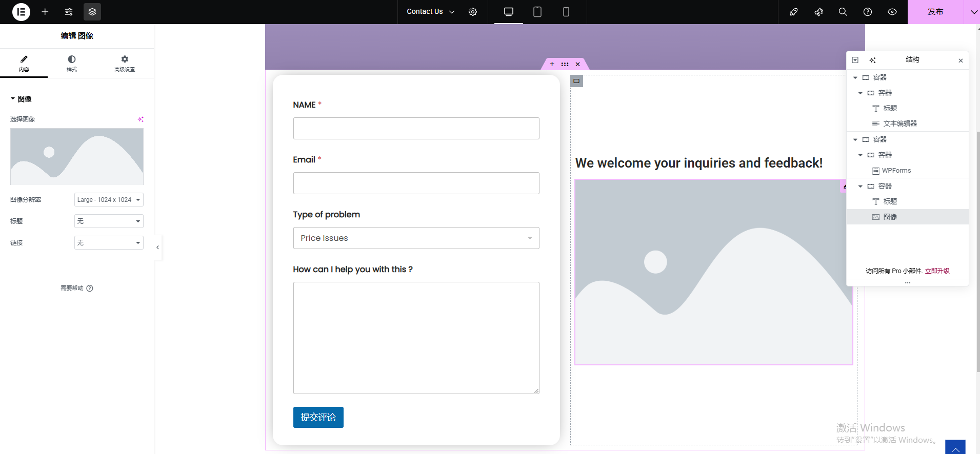Switch to mobile device preview
The image size is (980, 454).
click(x=566, y=12)
